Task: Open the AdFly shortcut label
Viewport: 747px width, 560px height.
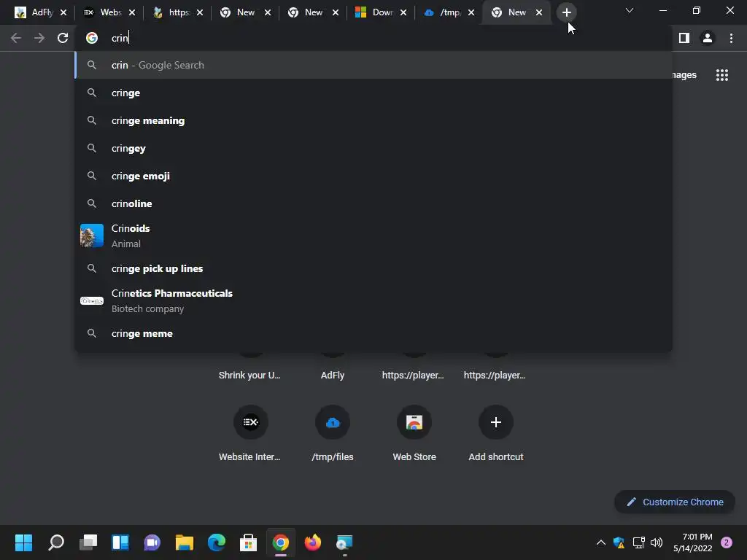Action: click(x=333, y=376)
